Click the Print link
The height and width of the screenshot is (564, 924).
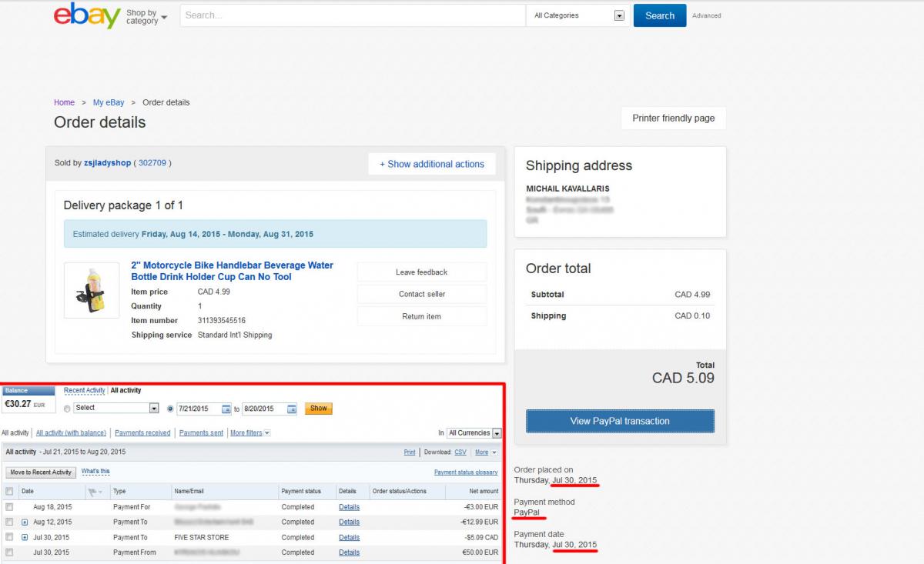[x=410, y=452]
